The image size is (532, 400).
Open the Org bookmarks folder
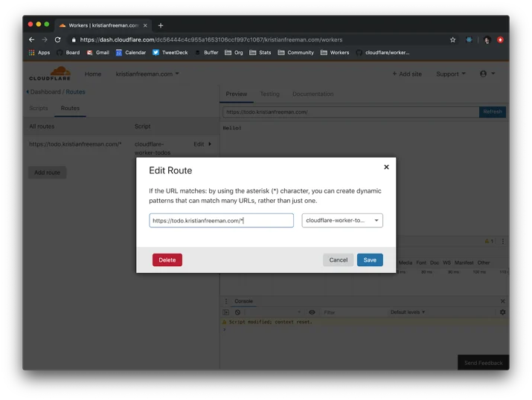tap(234, 53)
